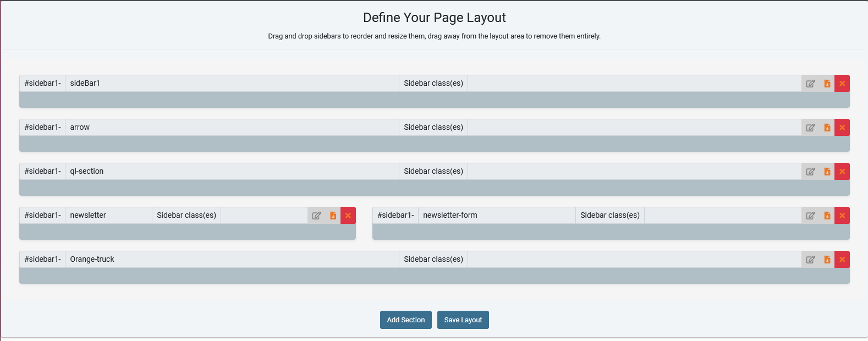Click the '#sidebar1-' prefix before sideBar1
The height and width of the screenshot is (341, 868).
[42, 84]
